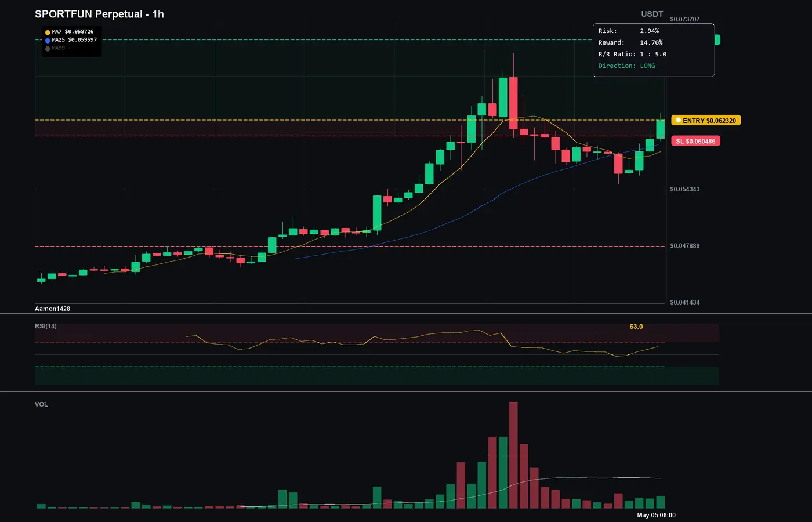This screenshot has width=812, height=522.
Task: Click the blue MA25 legend dot
Action: click(x=48, y=41)
